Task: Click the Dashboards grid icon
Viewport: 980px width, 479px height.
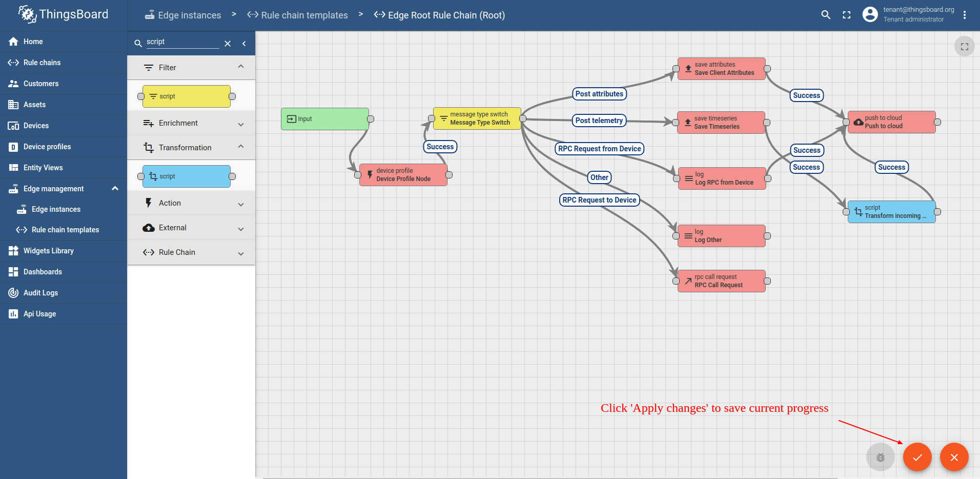Action: click(x=13, y=272)
